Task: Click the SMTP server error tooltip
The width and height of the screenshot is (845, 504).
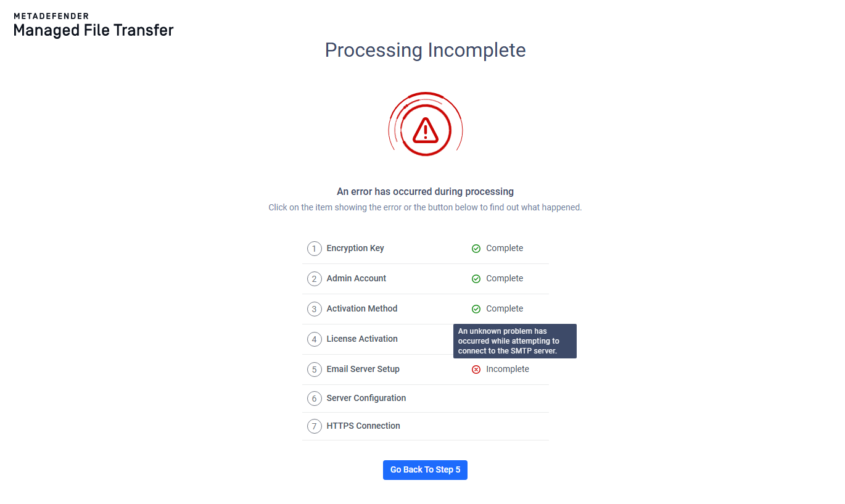Action: click(x=514, y=341)
